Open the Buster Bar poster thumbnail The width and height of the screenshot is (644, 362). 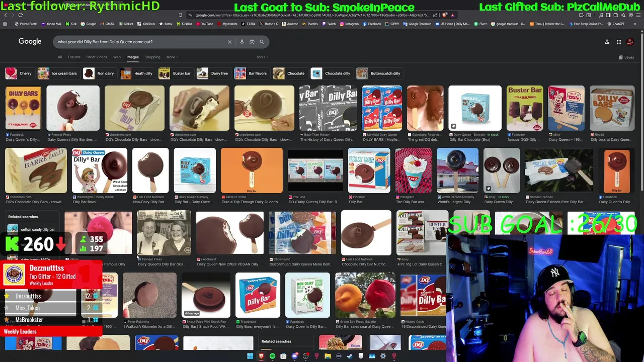click(525, 108)
